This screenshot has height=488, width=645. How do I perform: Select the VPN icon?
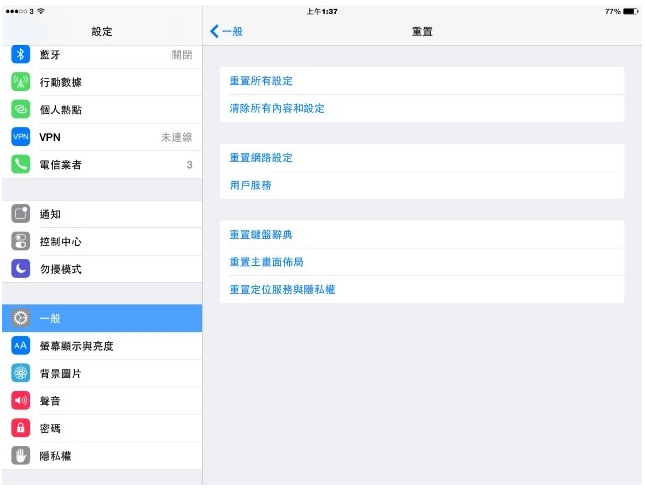[21, 137]
